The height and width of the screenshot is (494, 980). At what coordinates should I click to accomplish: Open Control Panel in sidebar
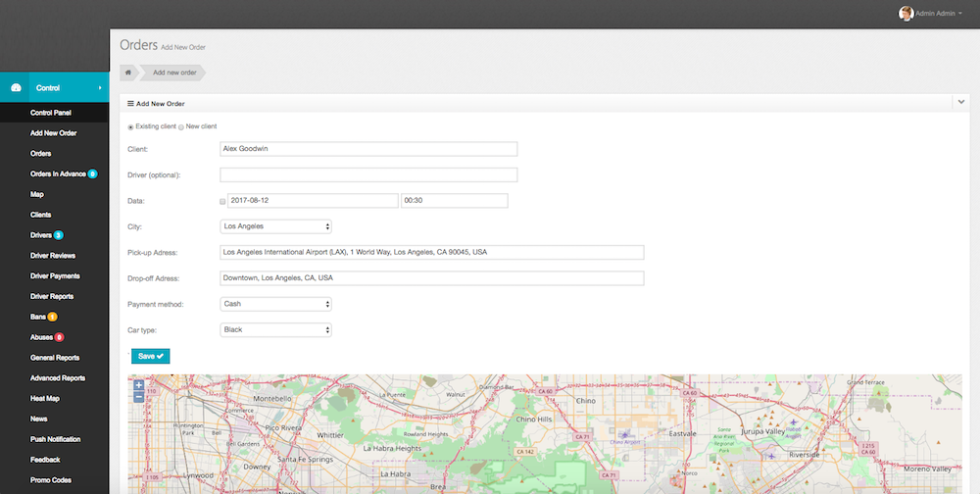point(51,113)
